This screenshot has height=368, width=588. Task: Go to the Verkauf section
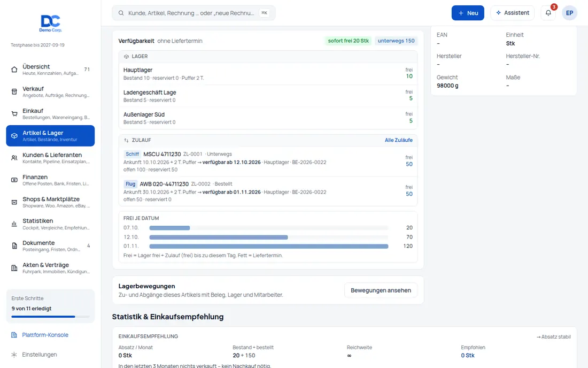point(50,91)
